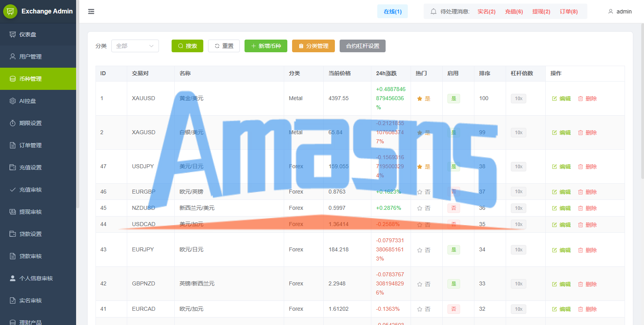The height and width of the screenshot is (325, 644).
Task: Open pending 充值(6) notifications
Action: click(x=514, y=11)
